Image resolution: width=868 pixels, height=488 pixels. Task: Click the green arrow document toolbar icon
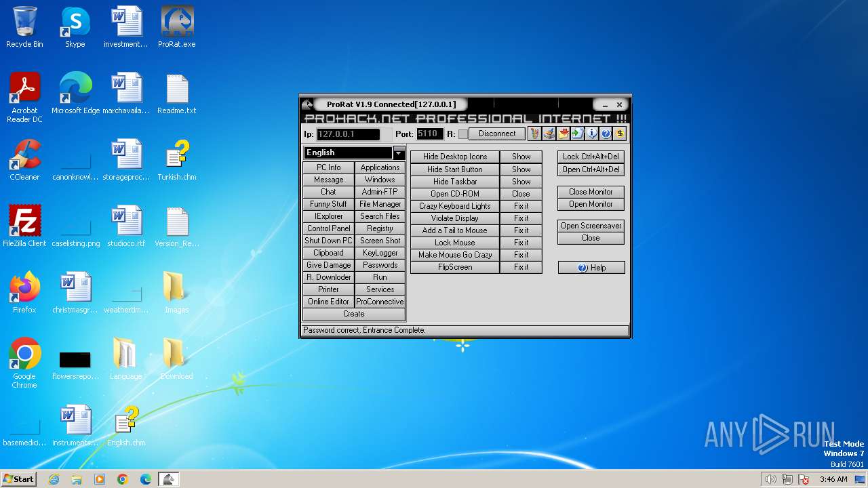[x=577, y=134]
